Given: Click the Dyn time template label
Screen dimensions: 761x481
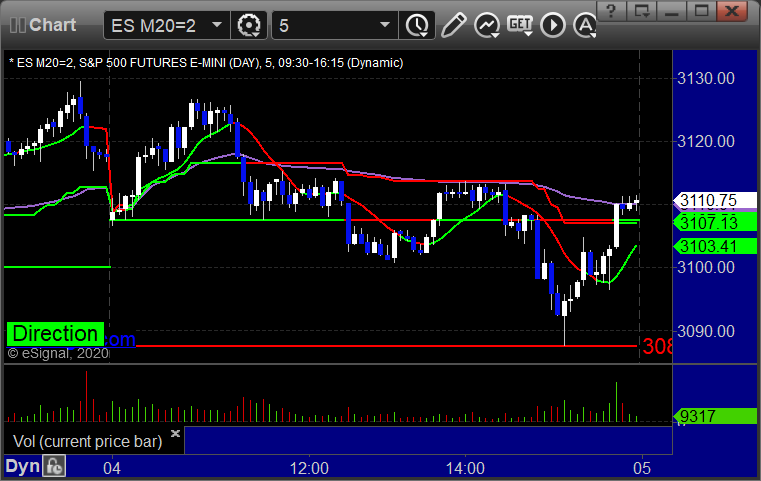Looking at the screenshot, I should tap(22, 466).
